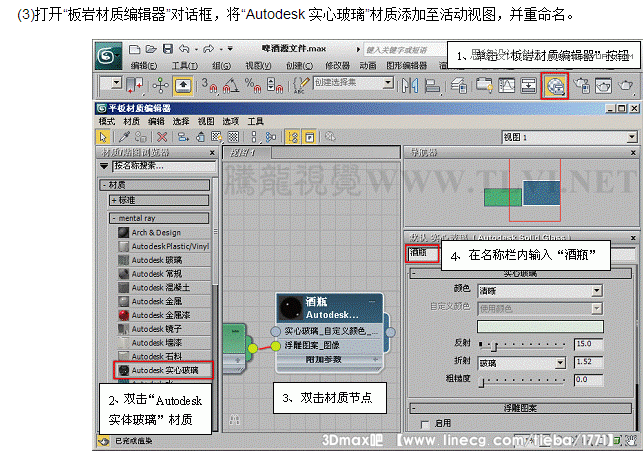Click the Open file folder icon
Image resolution: width=643 pixels, height=457 pixels.
[x=150, y=50]
